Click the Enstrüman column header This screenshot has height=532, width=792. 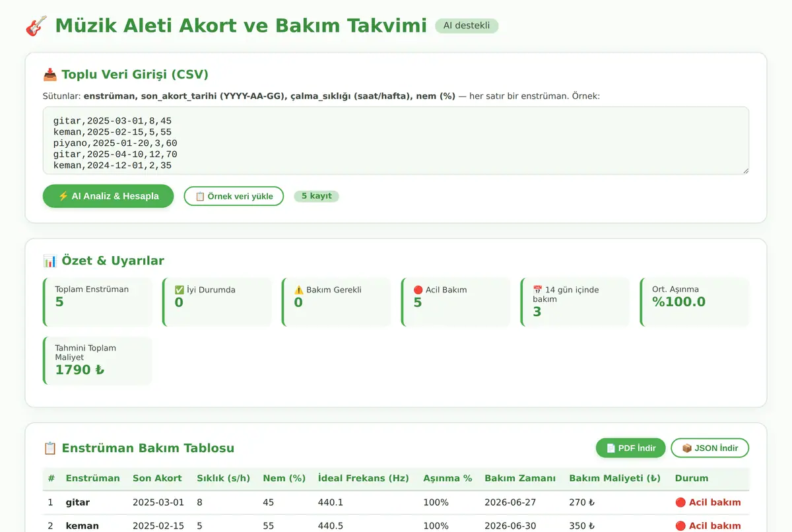(x=92, y=478)
